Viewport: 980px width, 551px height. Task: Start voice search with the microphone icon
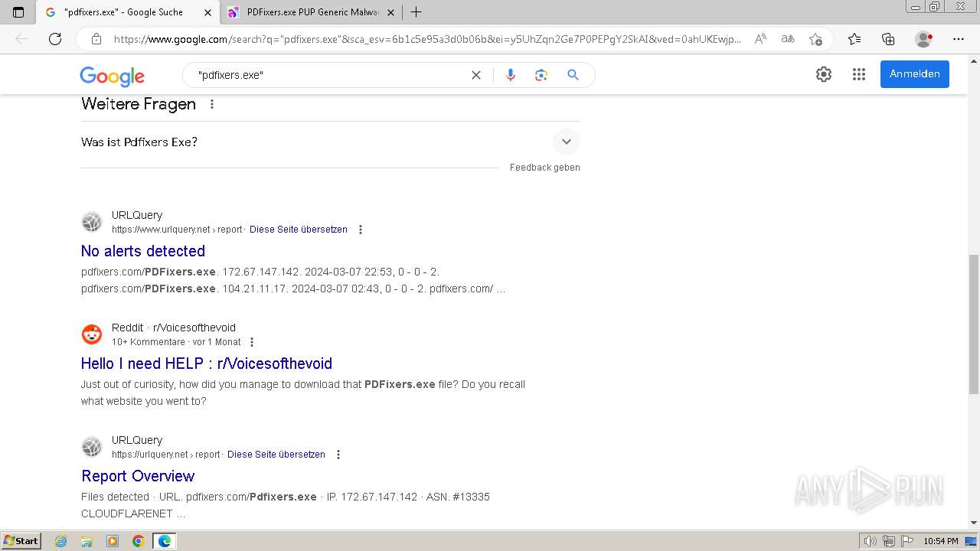pyautogui.click(x=511, y=75)
